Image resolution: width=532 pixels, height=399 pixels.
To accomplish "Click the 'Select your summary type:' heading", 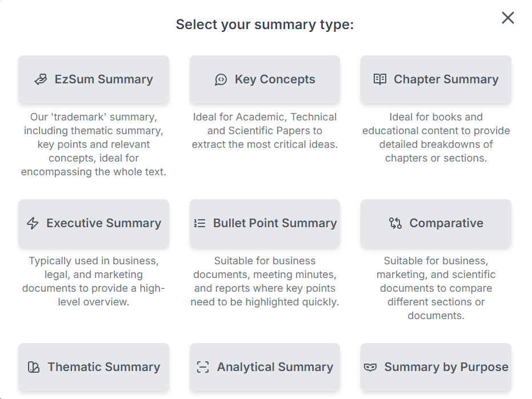I will (x=265, y=25).
